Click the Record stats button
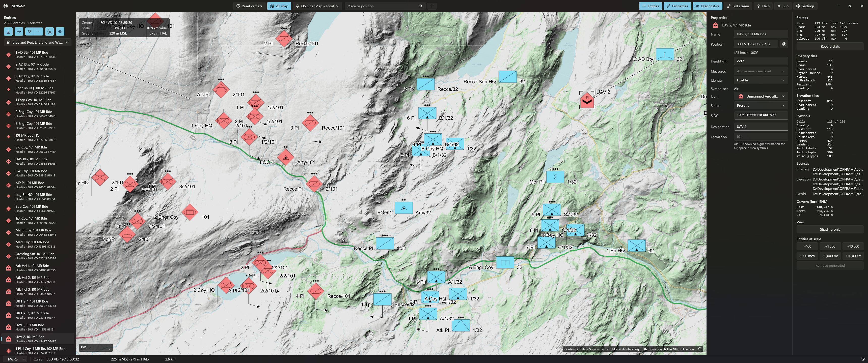Screen dimensions: 868x363 click(x=830, y=46)
